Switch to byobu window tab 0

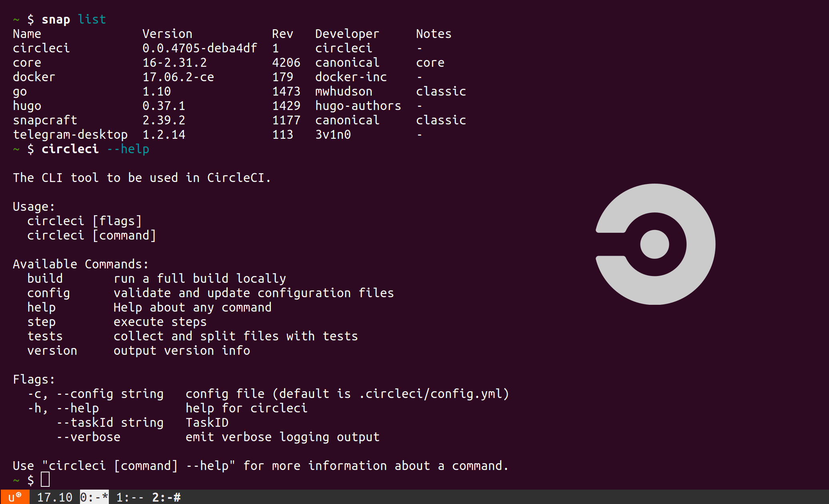[x=94, y=497]
